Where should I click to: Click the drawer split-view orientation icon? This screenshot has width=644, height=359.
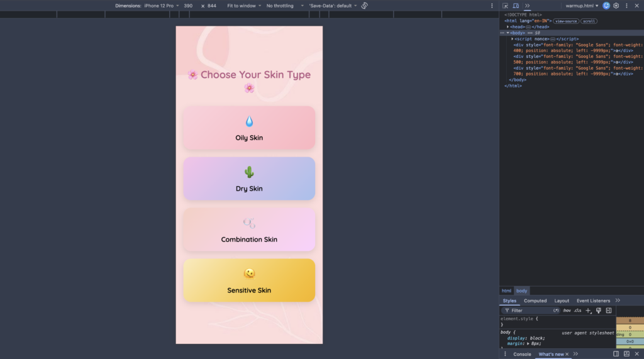616,354
